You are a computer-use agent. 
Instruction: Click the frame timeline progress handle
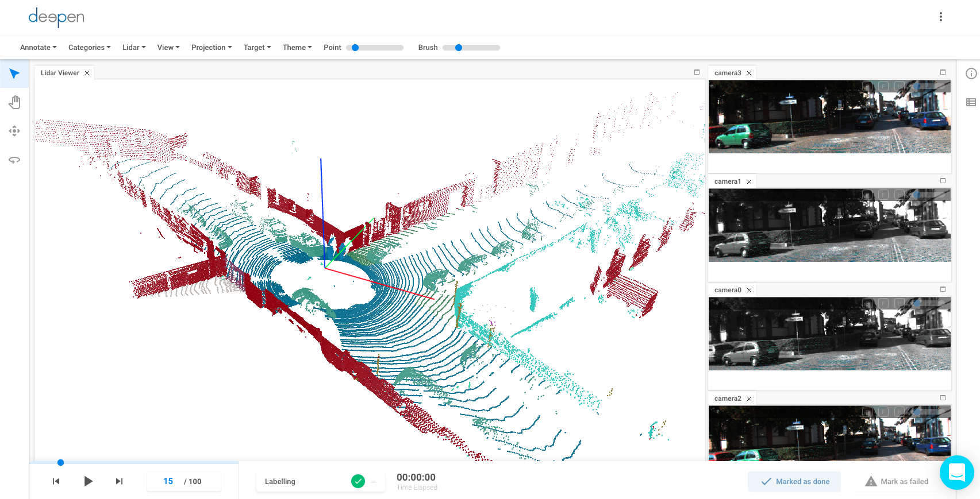[x=60, y=462]
